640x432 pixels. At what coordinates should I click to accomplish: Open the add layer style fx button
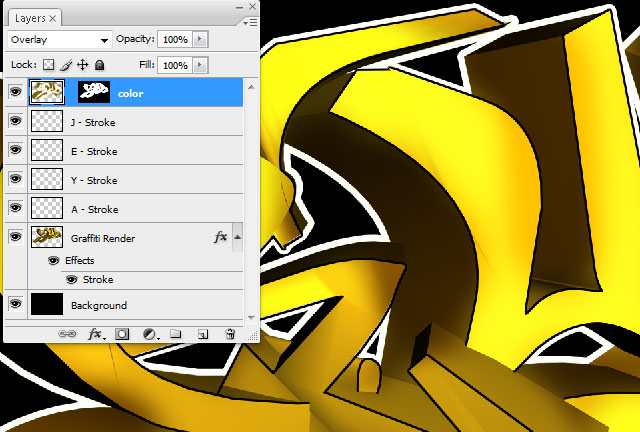96,334
